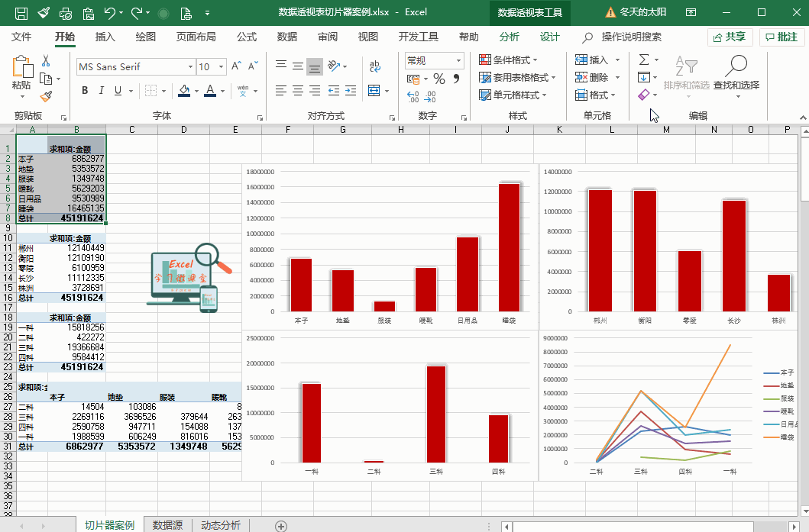This screenshot has width=809, height=532.
Task: Click the 批注 comments button
Action: (782, 37)
